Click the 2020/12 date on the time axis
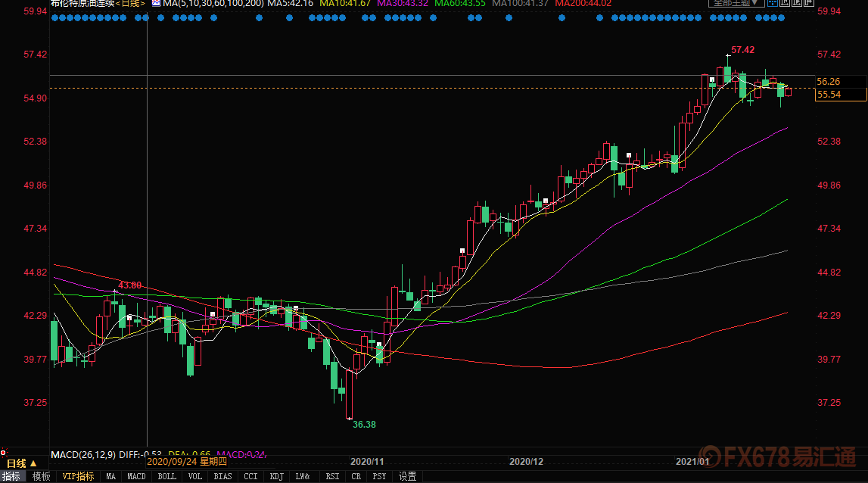This screenshot has width=868, height=483. (x=526, y=461)
